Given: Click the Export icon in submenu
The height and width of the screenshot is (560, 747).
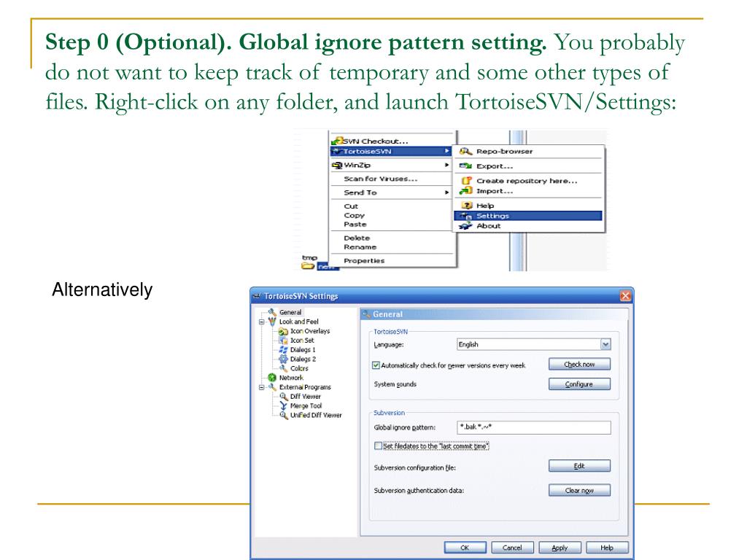Looking at the screenshot, I should point(465,166).
